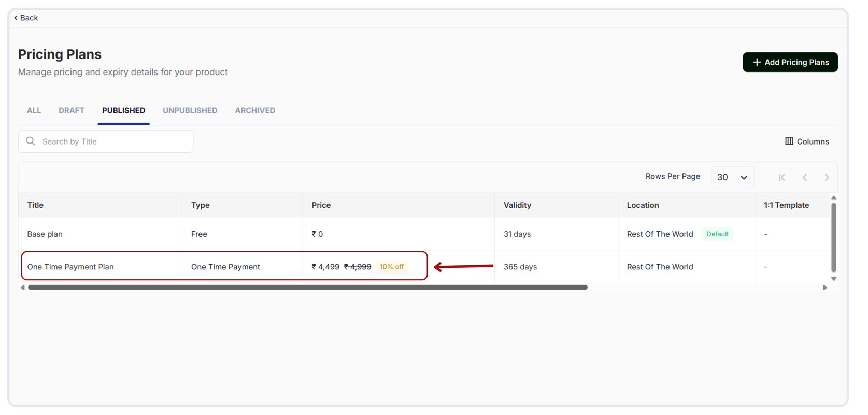Click the Free type cell
The width and height of the screenshot is (868, 415).
point(199,234)
